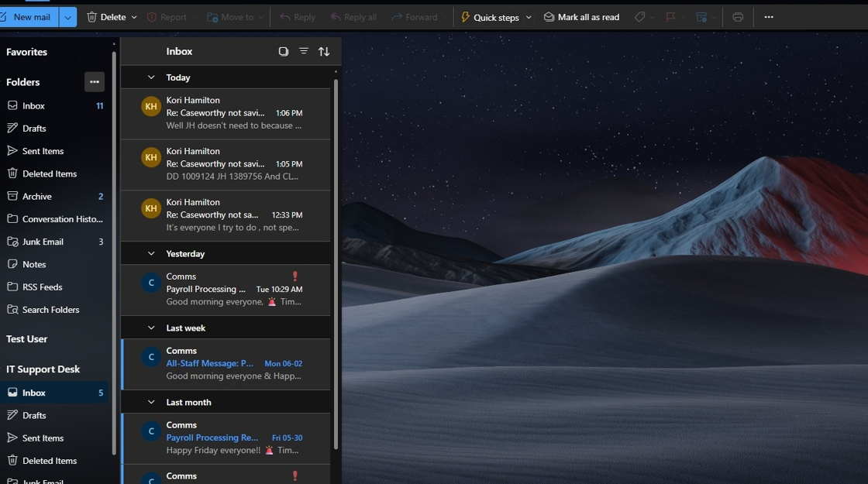Open the sort order arrows icon

(324, 51)
